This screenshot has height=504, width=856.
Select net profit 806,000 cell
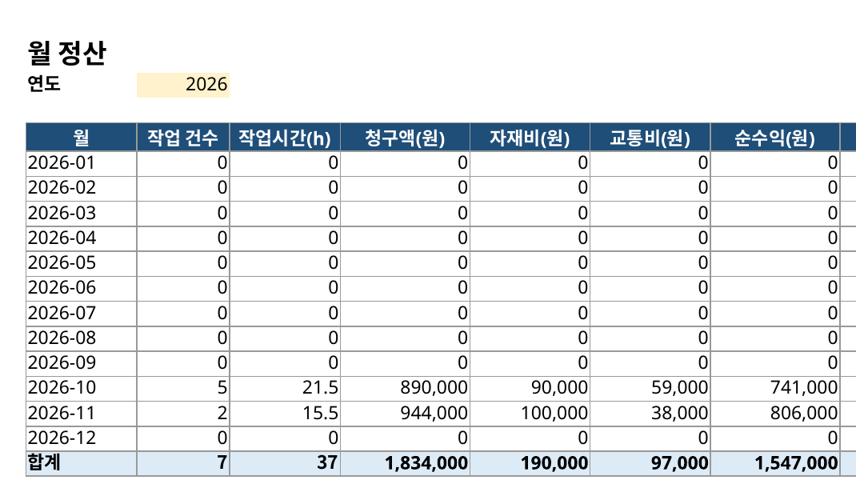click(774, 414)
